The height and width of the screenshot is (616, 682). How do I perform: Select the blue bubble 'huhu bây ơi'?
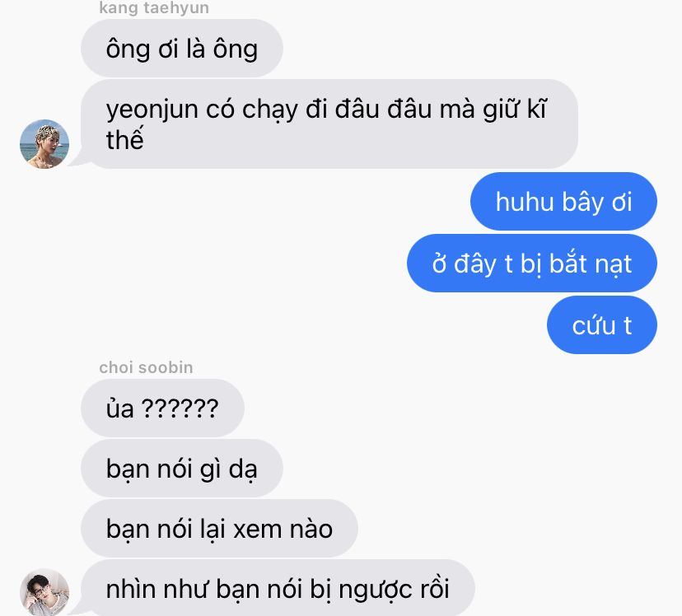563,201
